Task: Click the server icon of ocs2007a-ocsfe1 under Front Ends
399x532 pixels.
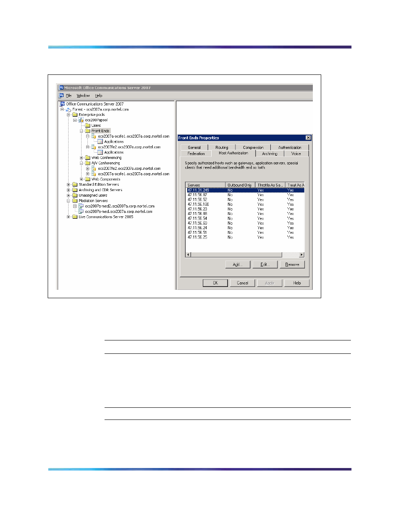Action: pos(94,136)
